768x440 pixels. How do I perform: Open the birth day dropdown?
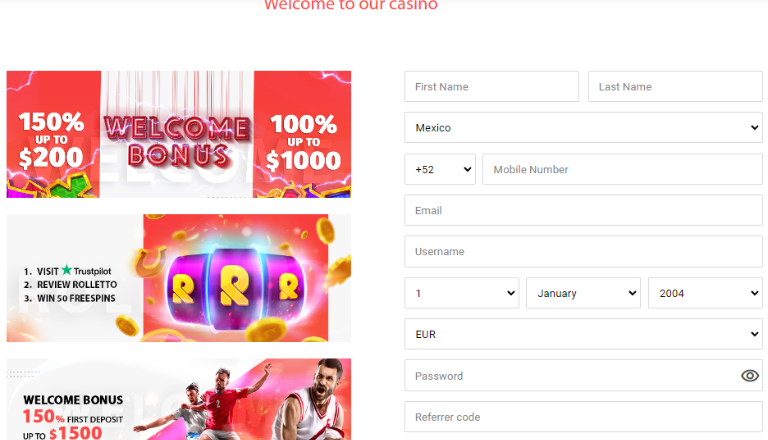coord(461,293)
